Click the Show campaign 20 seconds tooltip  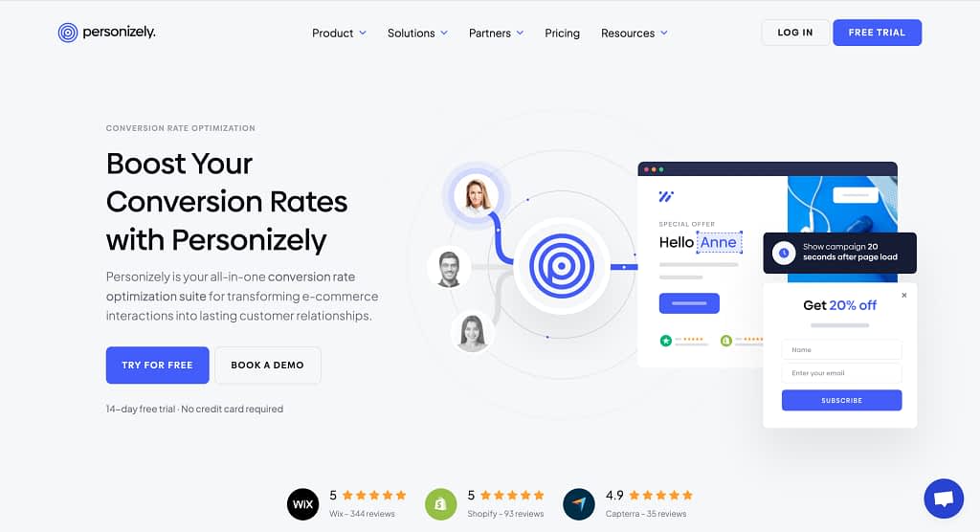click(840, 253)
